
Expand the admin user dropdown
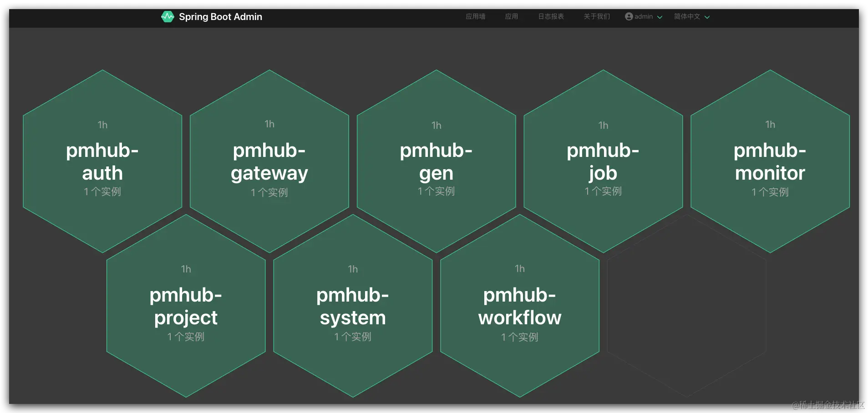644,16
